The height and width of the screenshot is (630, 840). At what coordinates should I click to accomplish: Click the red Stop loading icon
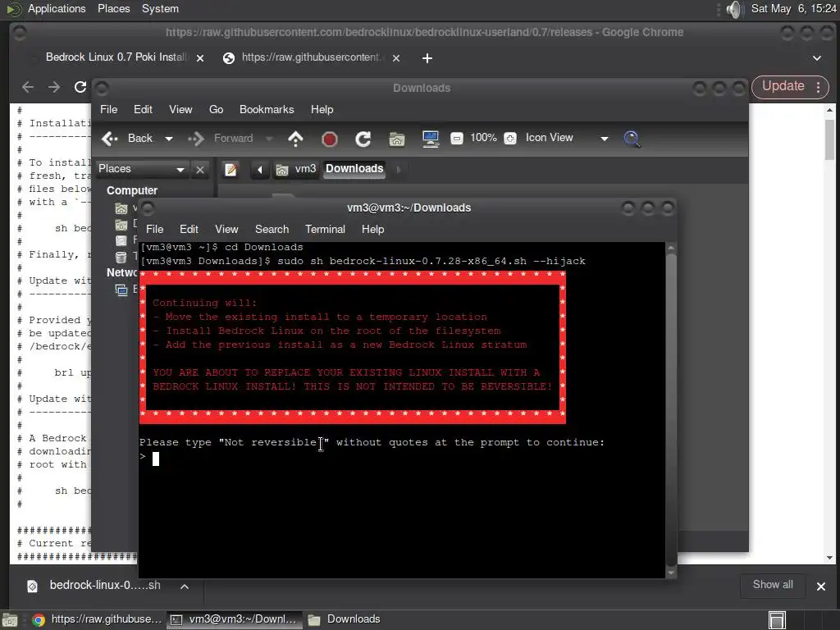click(x=330, y=139)
